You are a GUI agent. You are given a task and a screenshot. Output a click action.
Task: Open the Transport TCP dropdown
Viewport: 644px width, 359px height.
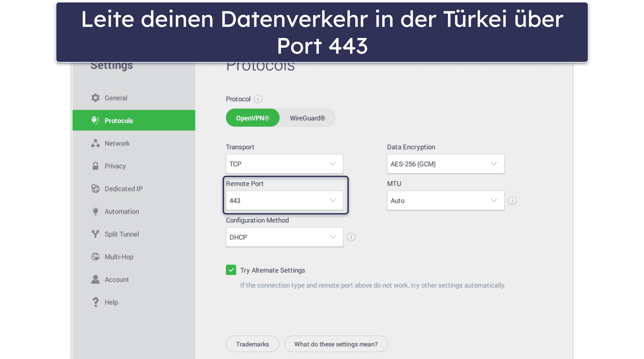[285, 164]
